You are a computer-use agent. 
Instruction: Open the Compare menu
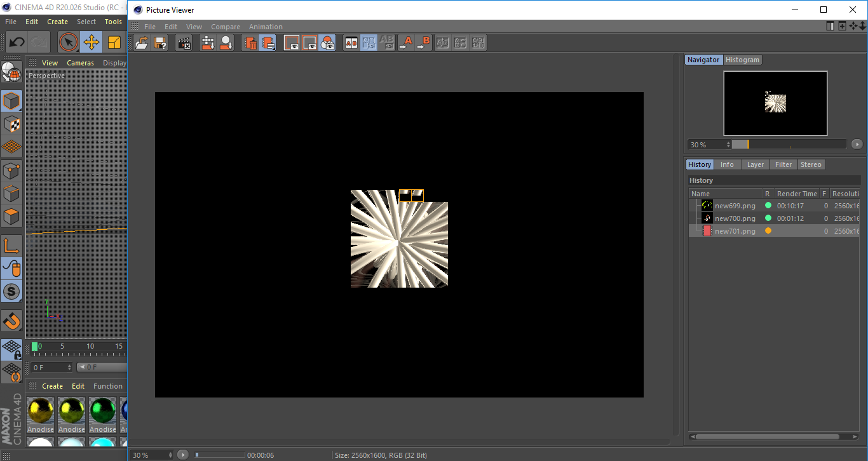point(226,27)
